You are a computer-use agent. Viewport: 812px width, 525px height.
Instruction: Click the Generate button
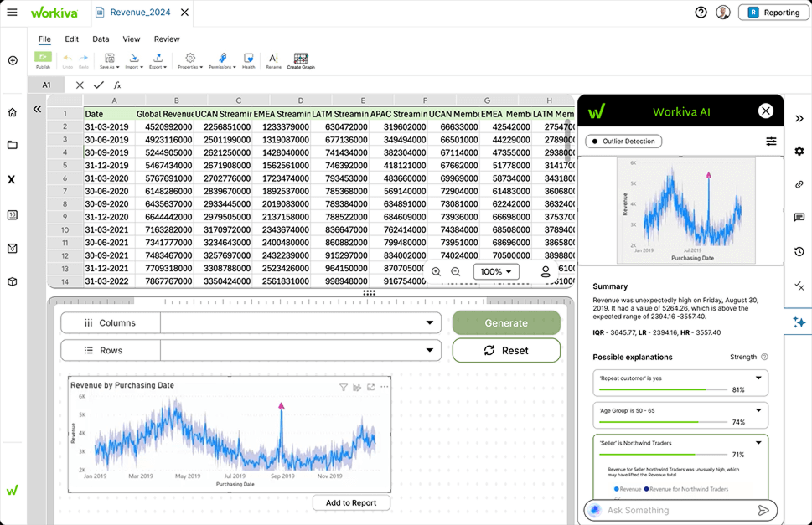point(506,322)
